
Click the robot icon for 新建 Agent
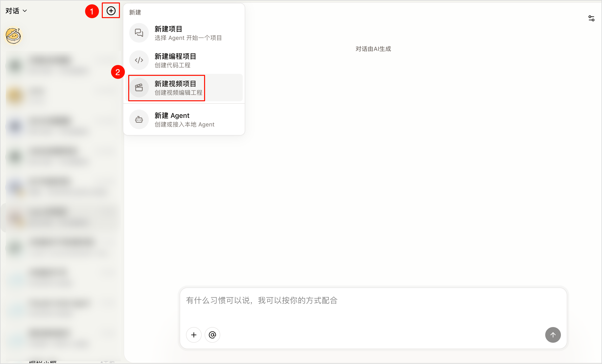tap(139, 119)
